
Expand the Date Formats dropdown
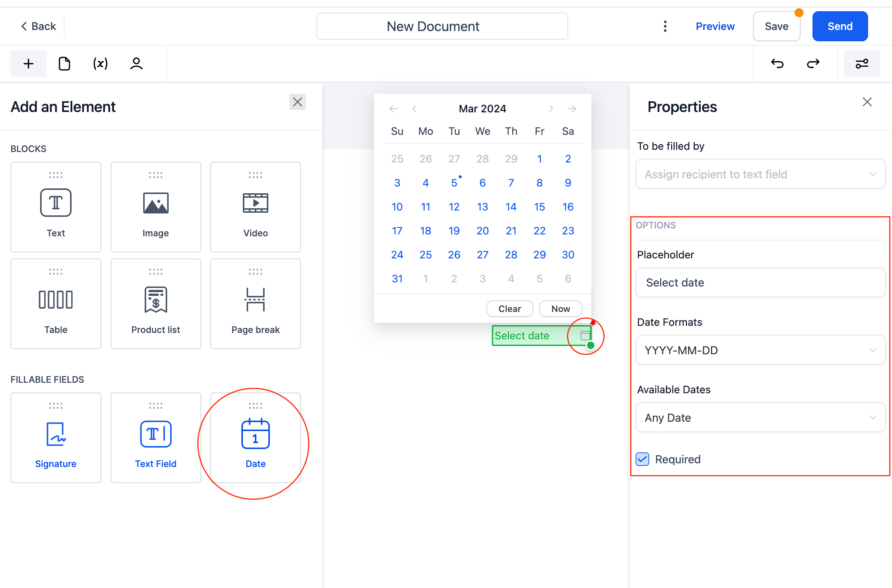pos(760,350)
